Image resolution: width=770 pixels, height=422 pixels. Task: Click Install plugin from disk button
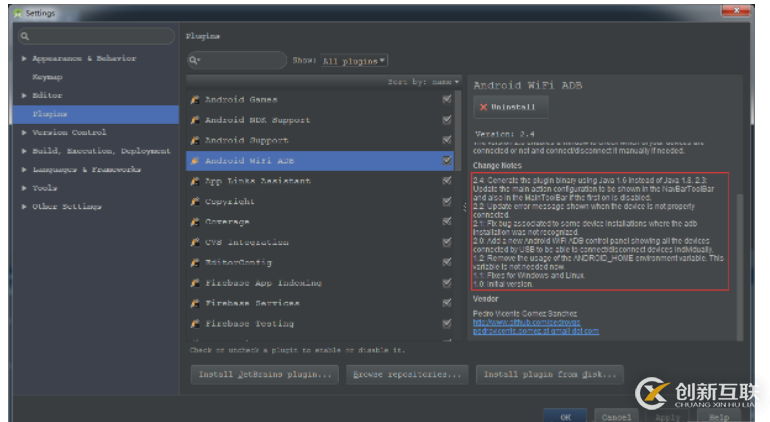(550, 374)
